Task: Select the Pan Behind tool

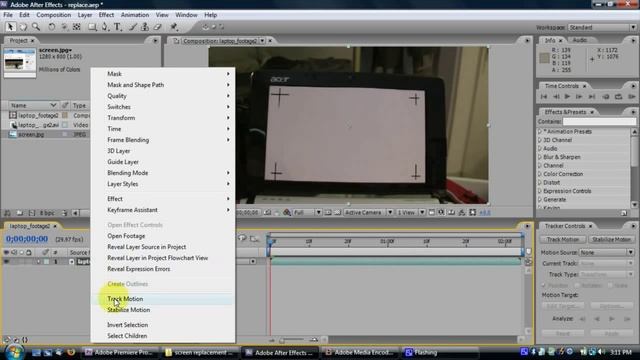Action: tap(76, 27)
